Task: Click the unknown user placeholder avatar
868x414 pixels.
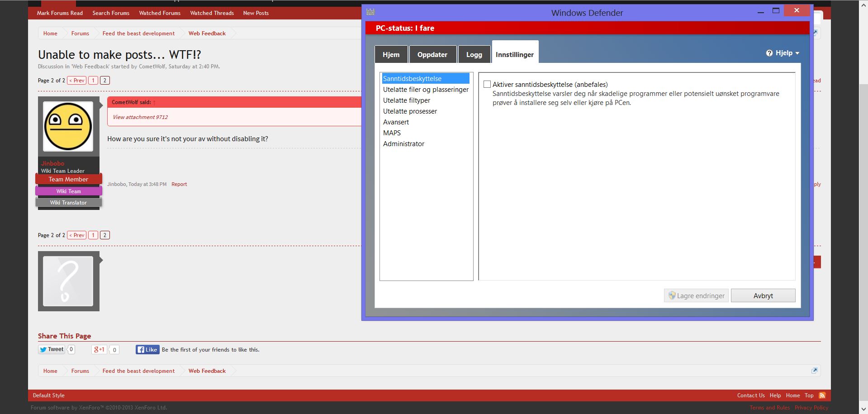Action: (x=68, y=281)
